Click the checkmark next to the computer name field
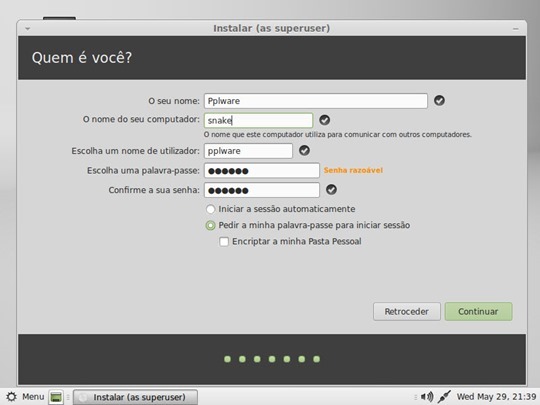540x405 pixels. (324, 120)
